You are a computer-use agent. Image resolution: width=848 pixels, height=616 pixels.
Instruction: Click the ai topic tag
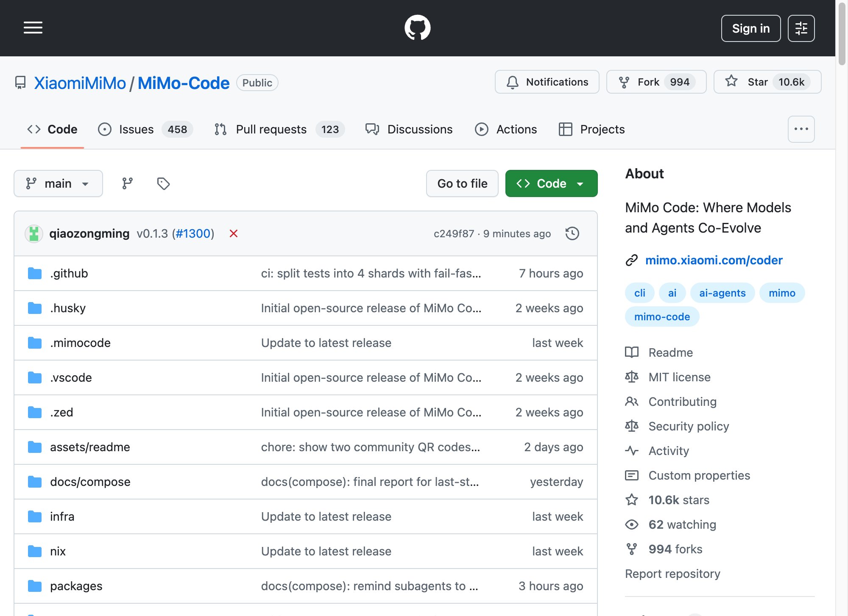(x=672, y=293)
